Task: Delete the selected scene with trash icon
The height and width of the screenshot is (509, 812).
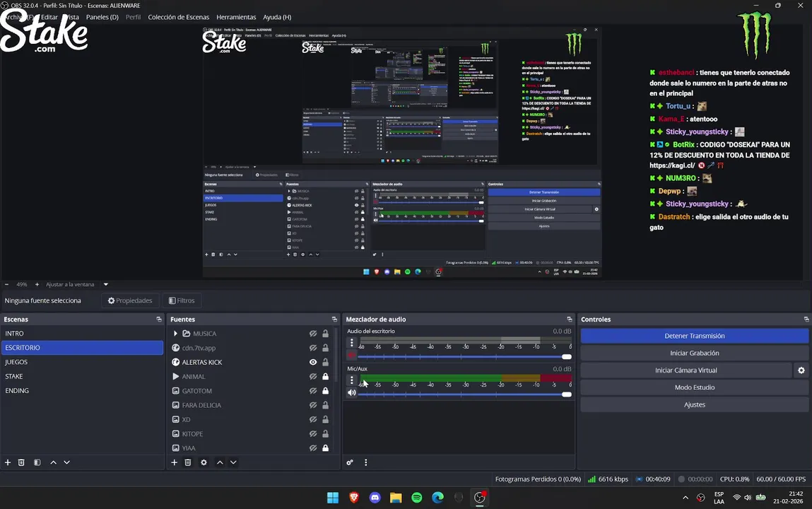Action: pos(21,462)
